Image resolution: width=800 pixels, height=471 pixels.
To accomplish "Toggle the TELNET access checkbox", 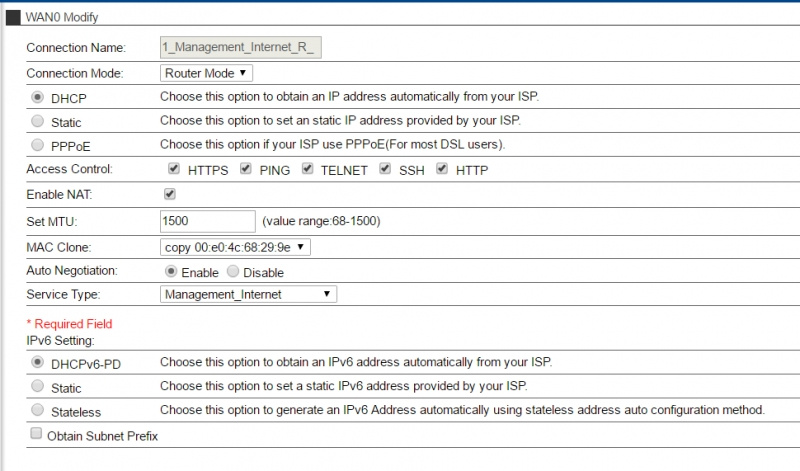I will [306, 169].
